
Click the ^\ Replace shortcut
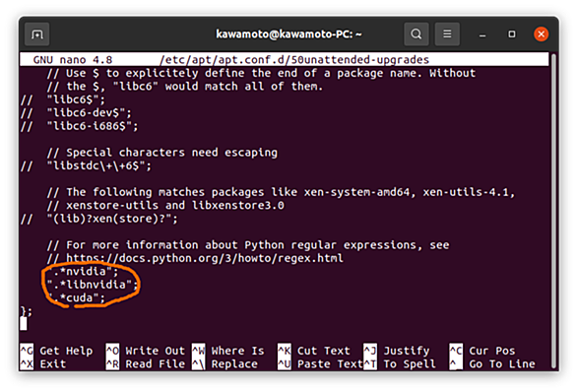tap(224, 364)
